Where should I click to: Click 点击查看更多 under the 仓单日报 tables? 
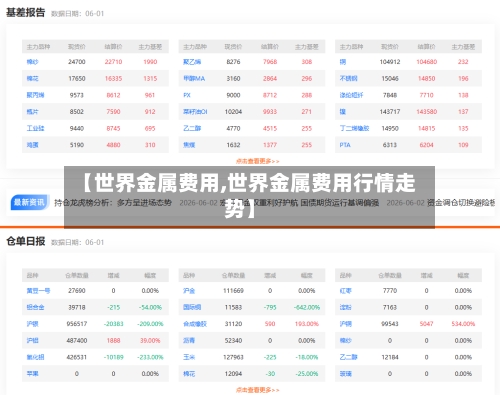(257, 390)
